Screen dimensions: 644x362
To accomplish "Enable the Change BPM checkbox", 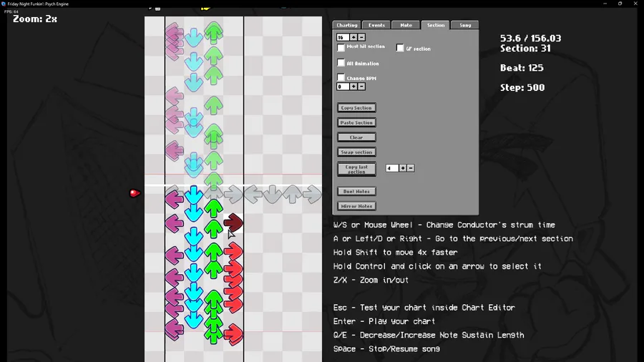I will coord(341,77).
